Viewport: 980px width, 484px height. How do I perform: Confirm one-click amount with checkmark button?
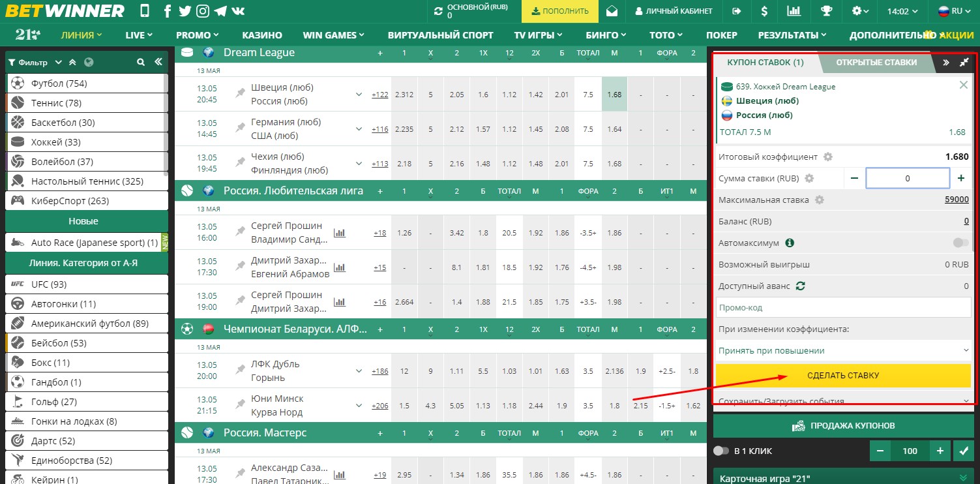(x=962, y=451)
